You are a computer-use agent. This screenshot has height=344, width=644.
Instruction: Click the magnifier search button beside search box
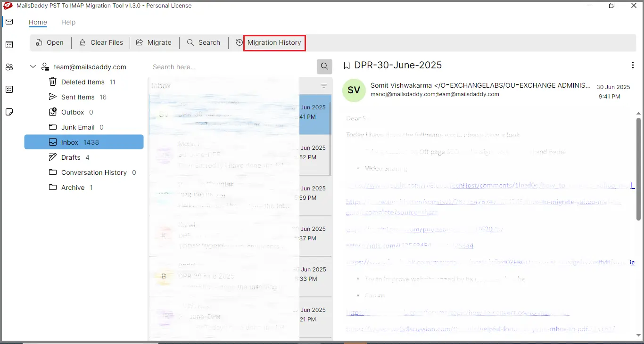[324, 66]
